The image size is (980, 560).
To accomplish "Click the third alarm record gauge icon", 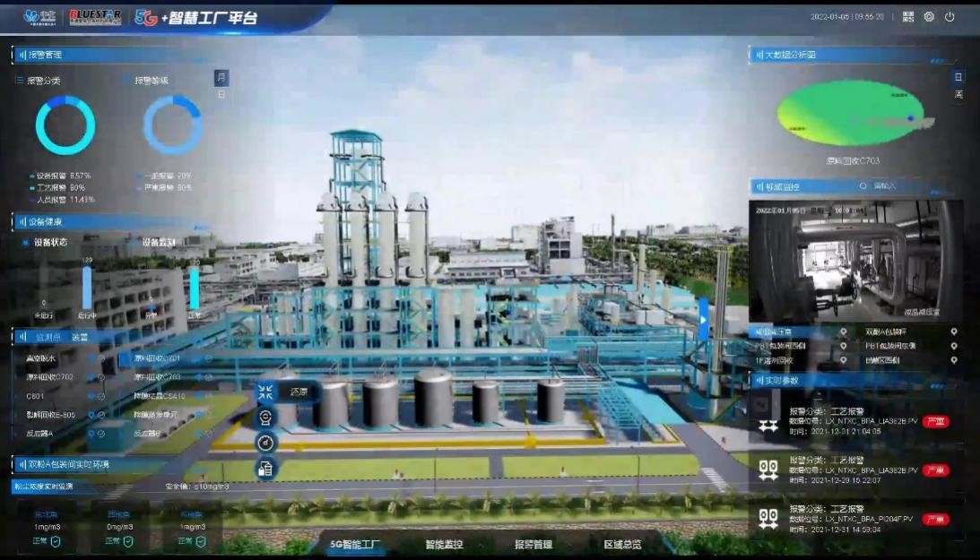I will [x=768, y=519].
